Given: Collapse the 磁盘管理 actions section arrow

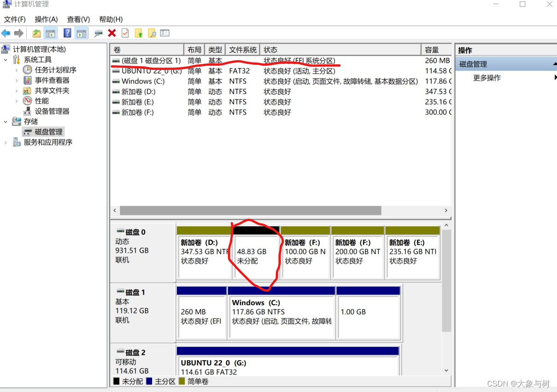Looking at the screenshot, I should coord(554,64).
